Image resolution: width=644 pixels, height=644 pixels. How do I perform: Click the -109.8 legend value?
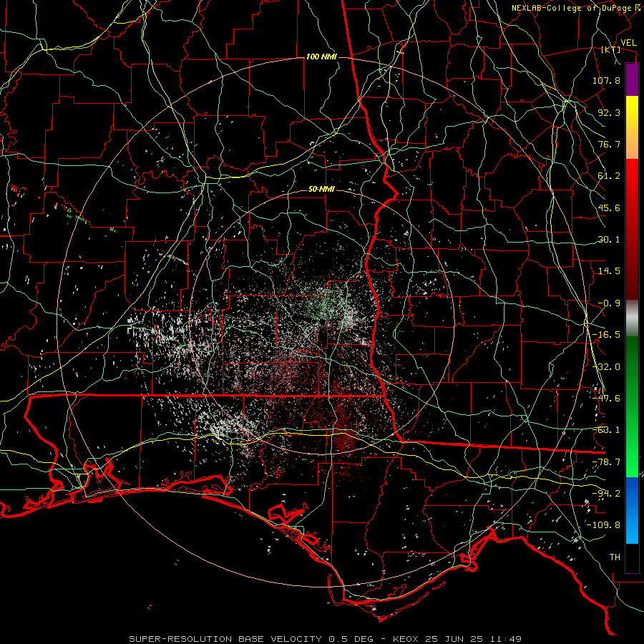604,525
